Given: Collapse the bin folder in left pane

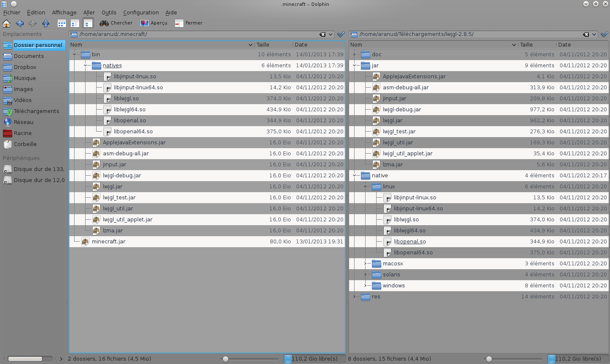Looking at the screenshot, I should 75,54.
